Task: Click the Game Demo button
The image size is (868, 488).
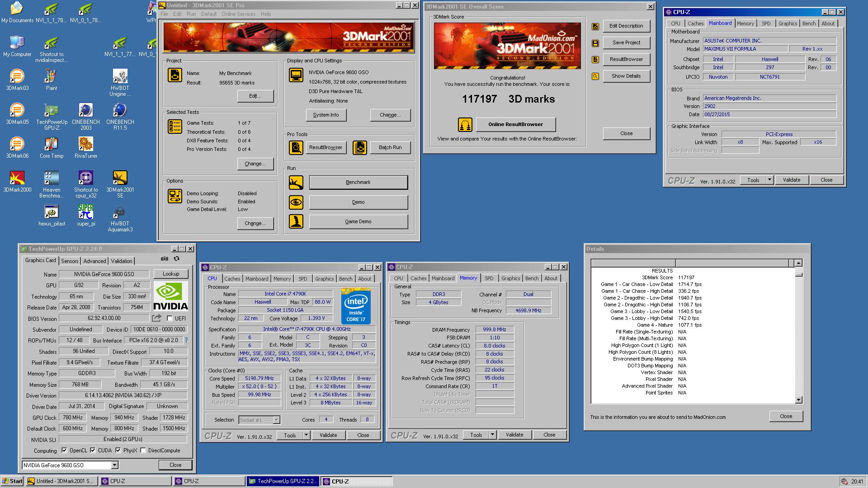Action: [358, 221]
